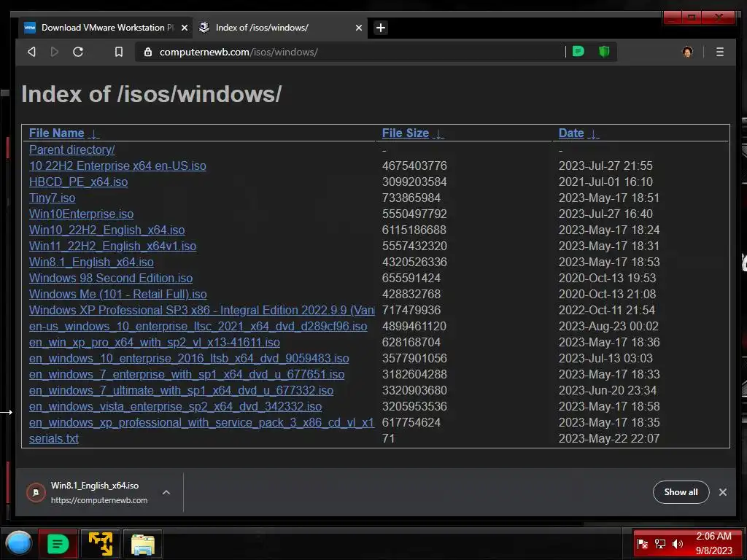This screenshot has width=747, height=560.
Task: Open the browser hamburger menu
Action: coord(720,52)
